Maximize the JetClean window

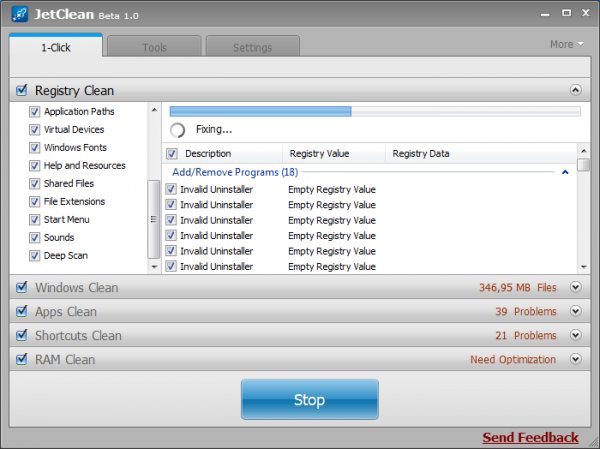(x=566, y=13)
